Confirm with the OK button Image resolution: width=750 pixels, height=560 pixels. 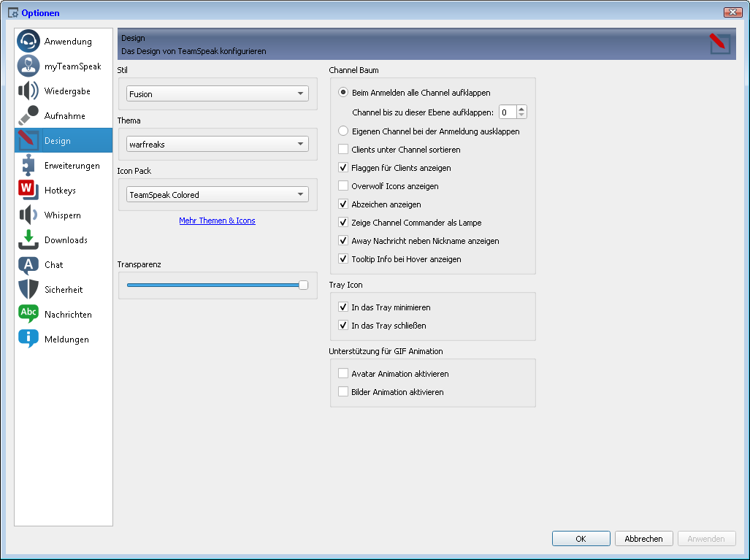click(x=581, y=539)
